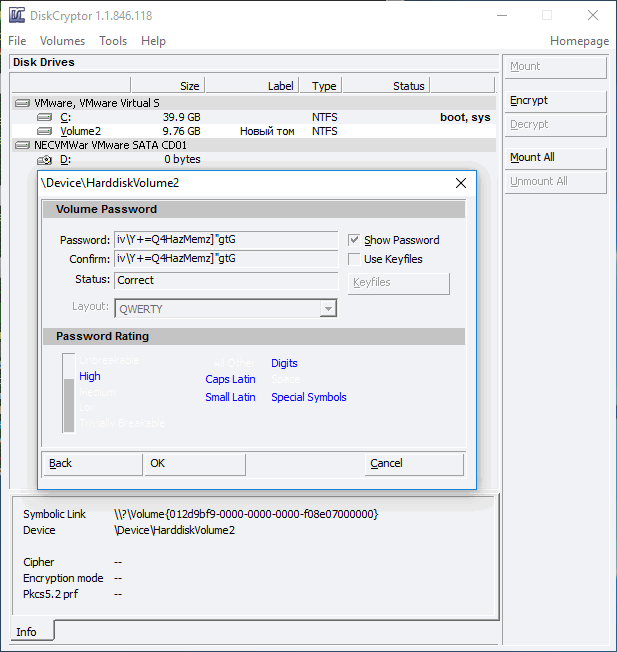Open the QWERTY layout dropdown
Viewport: 617px width, 652px height.
(x=328, y=309)
